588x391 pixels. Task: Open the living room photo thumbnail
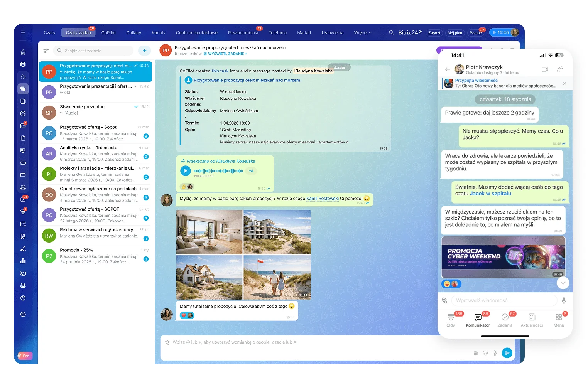click(210, 232)
